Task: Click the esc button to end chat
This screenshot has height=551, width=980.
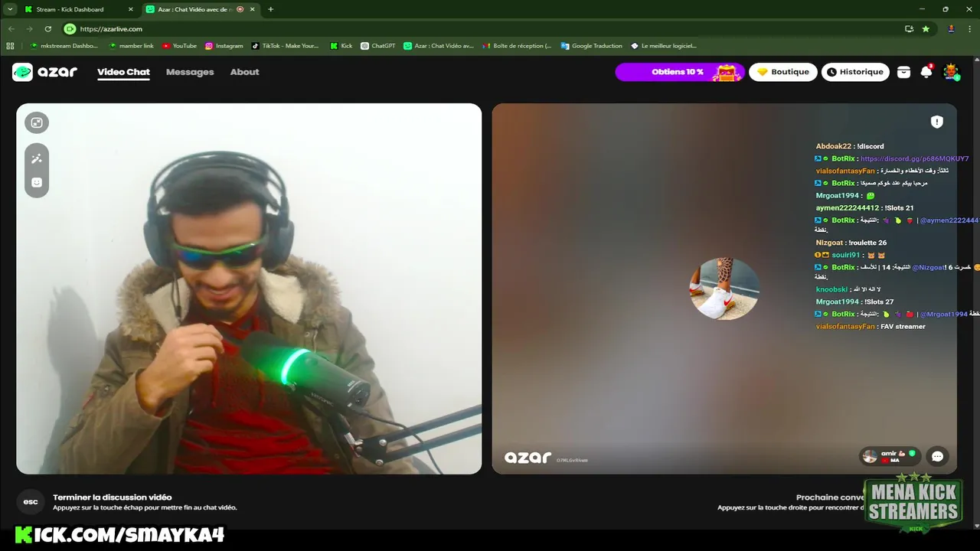Action: [x=31, y=502]
